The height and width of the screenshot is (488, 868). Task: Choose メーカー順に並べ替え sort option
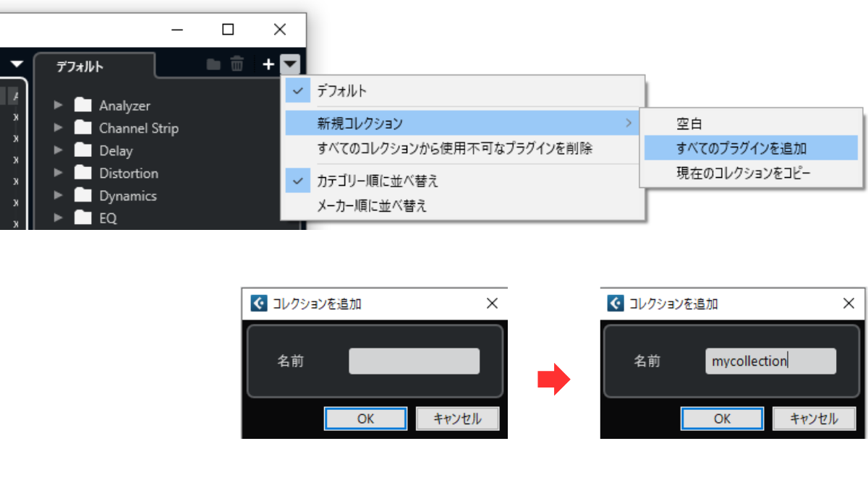(372, 206)
